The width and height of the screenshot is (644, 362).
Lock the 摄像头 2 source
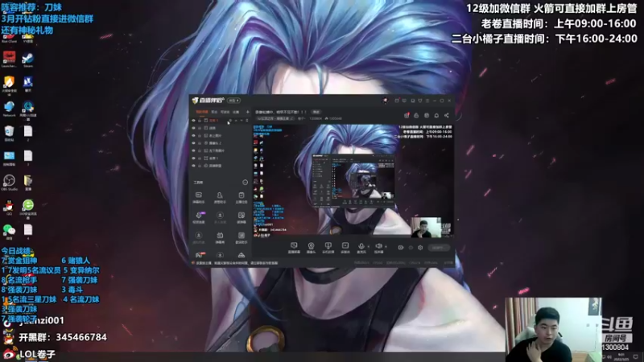coord(200,143)
